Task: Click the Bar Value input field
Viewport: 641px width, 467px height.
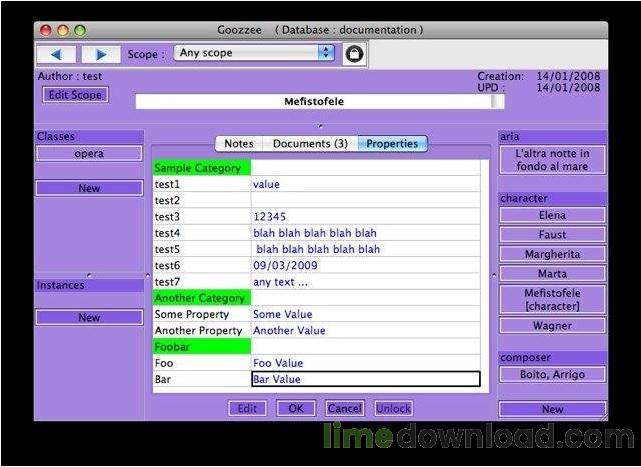Action: click(365, 379)
